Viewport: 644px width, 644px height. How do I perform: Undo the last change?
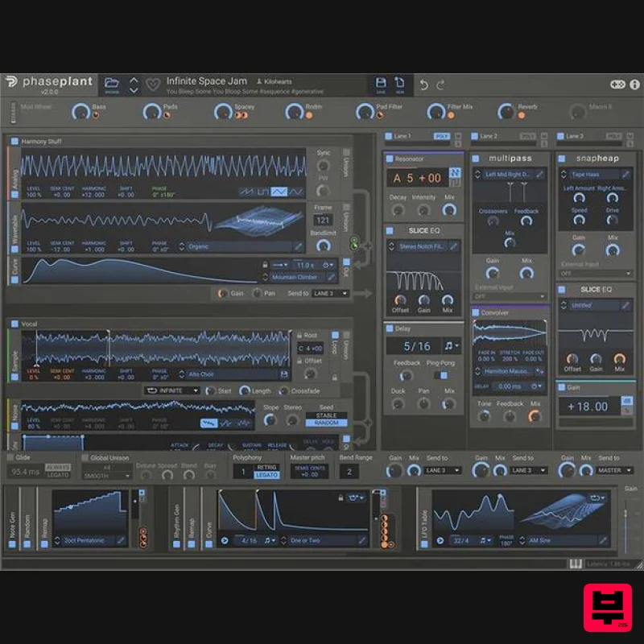[x=424, y=83]
